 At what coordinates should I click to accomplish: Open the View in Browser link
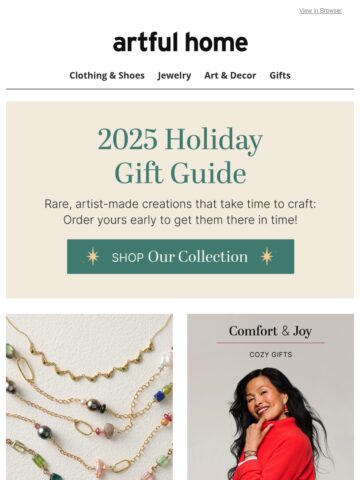pos(320,11)
